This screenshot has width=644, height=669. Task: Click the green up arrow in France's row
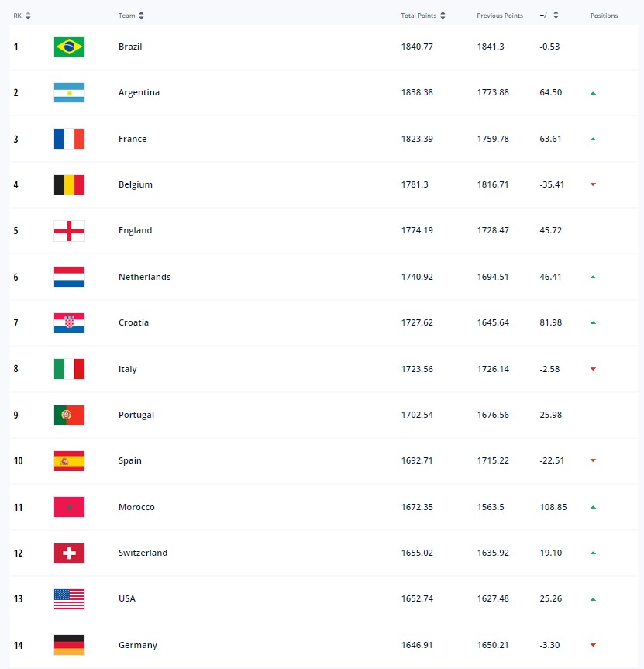pyautogui.click(x=593, y=139)
